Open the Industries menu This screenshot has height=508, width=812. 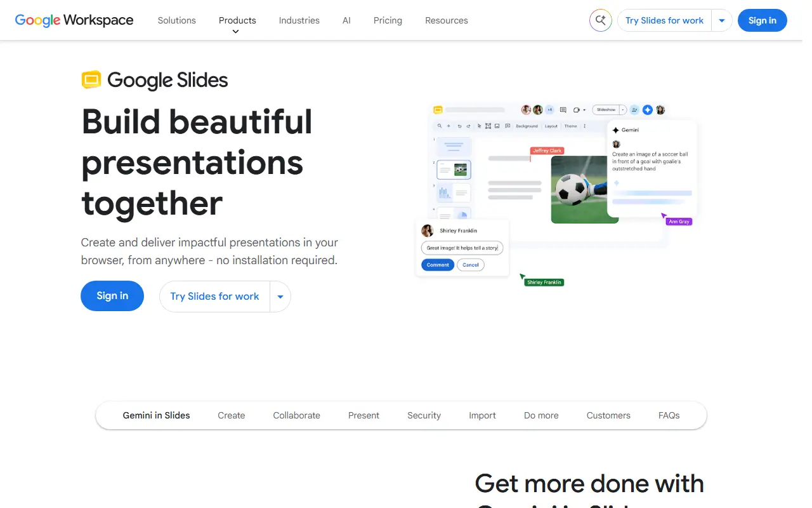299,20
